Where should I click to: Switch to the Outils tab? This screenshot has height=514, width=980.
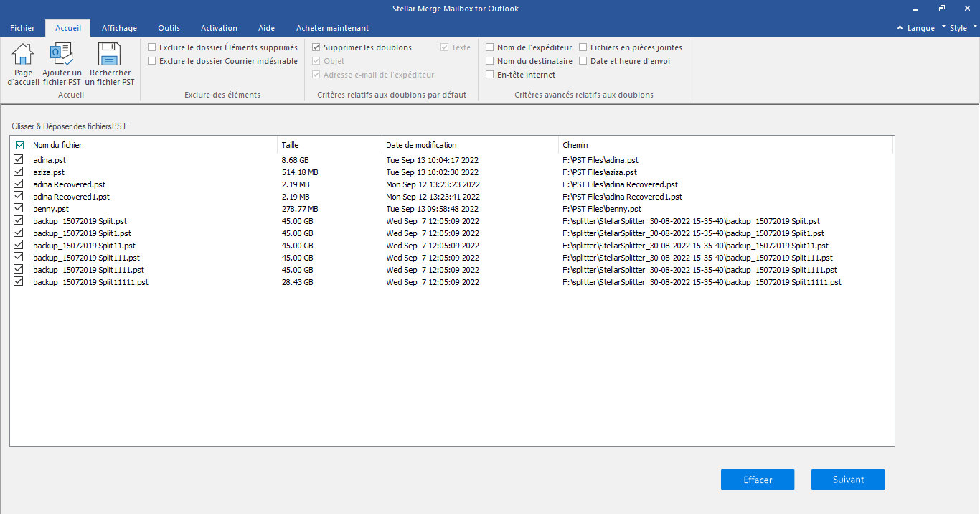169,28
